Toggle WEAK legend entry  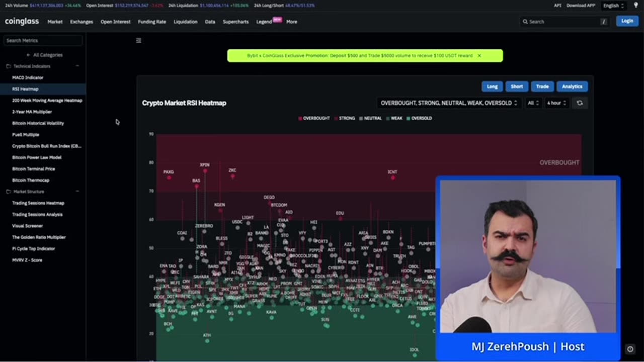394,118
